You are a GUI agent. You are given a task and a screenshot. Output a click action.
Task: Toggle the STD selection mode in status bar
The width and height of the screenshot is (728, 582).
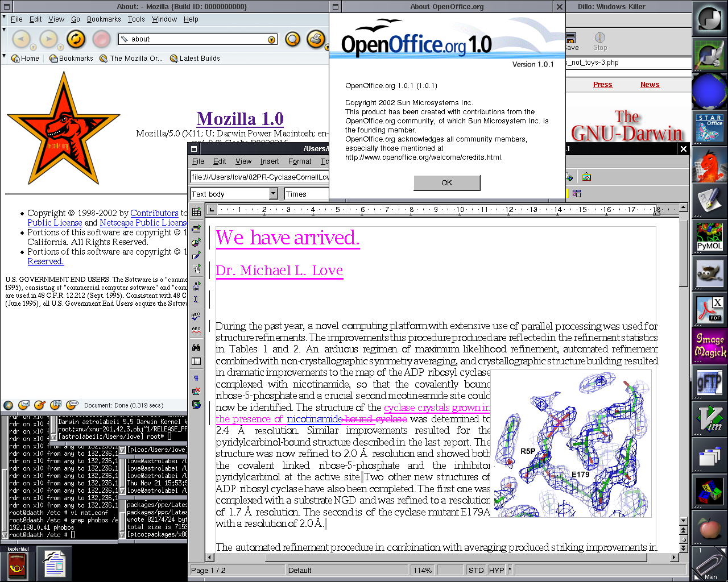click(x=476, y=570)
